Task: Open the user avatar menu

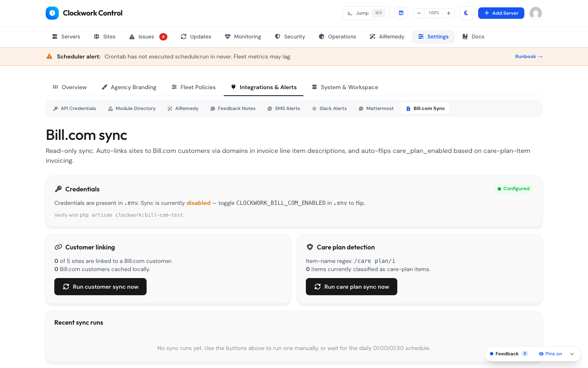Action: click(x=536, y=13)
